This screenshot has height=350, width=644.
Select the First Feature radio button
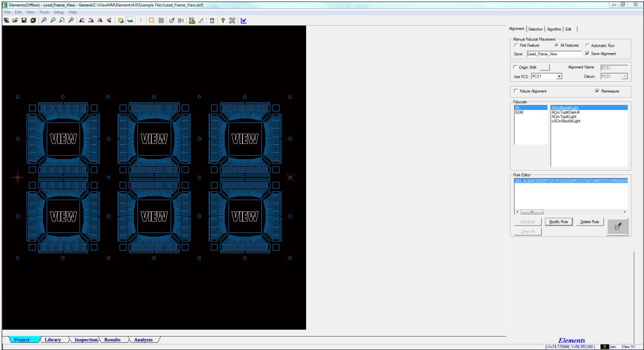pyautogui.click(x=516, y=45)
